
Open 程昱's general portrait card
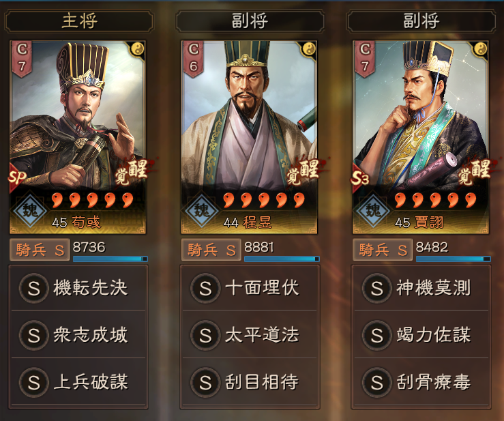pyautogui.click(x=249, y=137)
